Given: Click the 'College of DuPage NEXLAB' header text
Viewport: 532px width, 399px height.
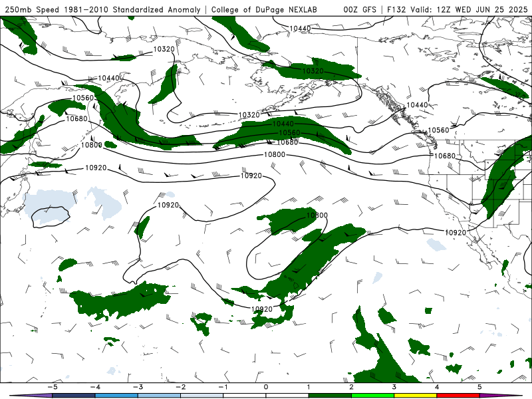Looking at the screenshot, I should click(x=264, y=9).
